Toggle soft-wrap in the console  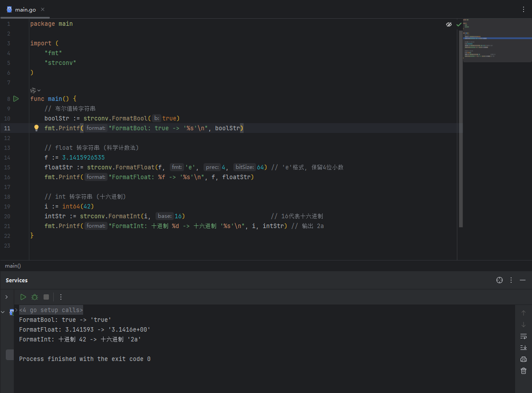coord(523,336)
